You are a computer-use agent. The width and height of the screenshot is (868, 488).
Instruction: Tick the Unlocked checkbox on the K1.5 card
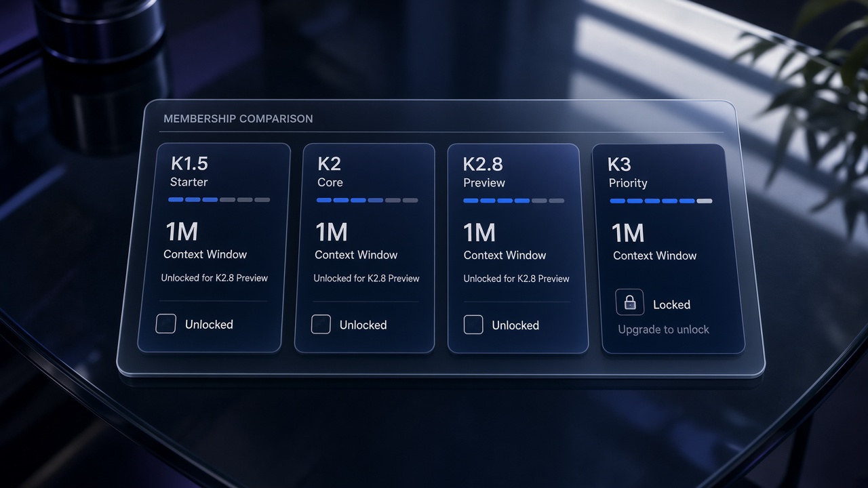165,324
